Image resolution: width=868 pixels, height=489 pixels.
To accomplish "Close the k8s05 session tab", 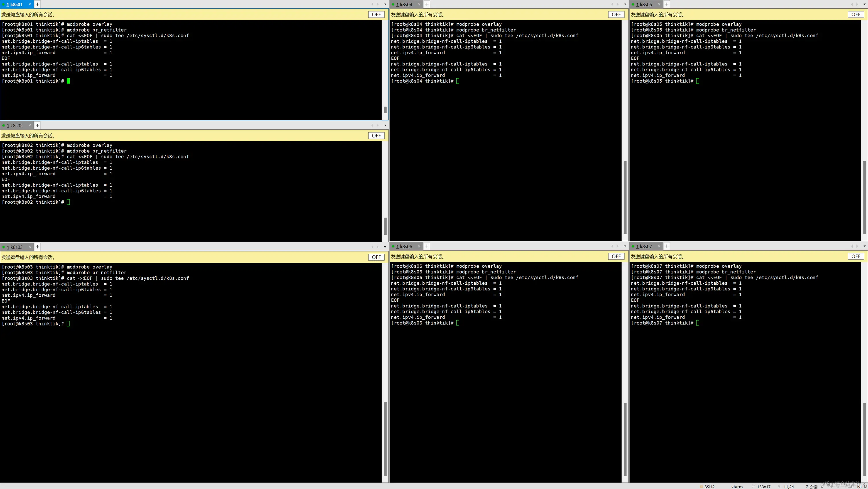I will (659, 4).
